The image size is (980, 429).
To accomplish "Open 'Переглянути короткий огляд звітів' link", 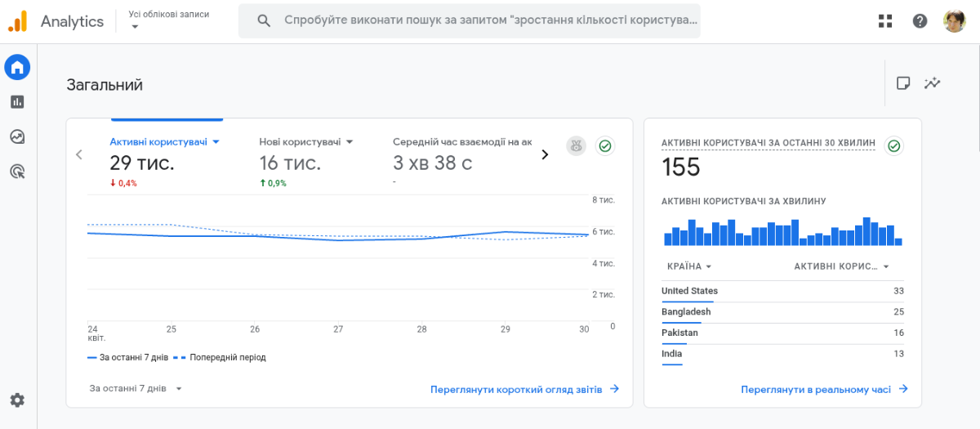I will 524,390.
